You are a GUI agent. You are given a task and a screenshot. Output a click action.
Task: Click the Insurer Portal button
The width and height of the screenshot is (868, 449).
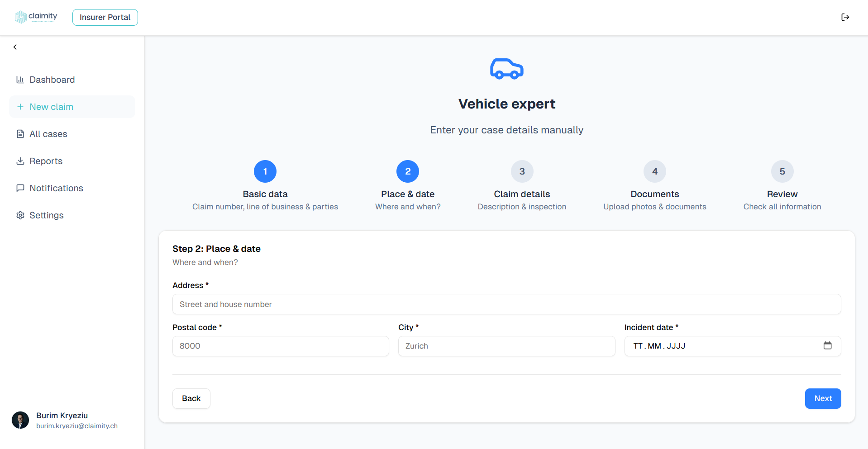(x=105, y=17)
